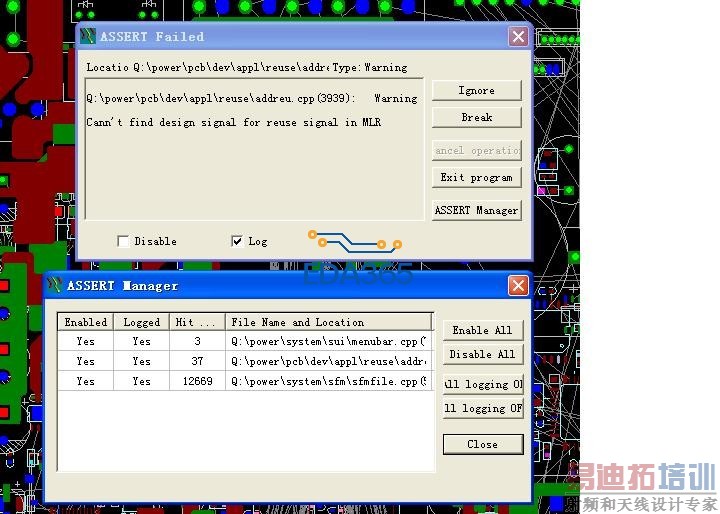Viewport: 720px width, 514px height.
Task: Uncheck the Log checkbox
Action: (x=237, y=241)
